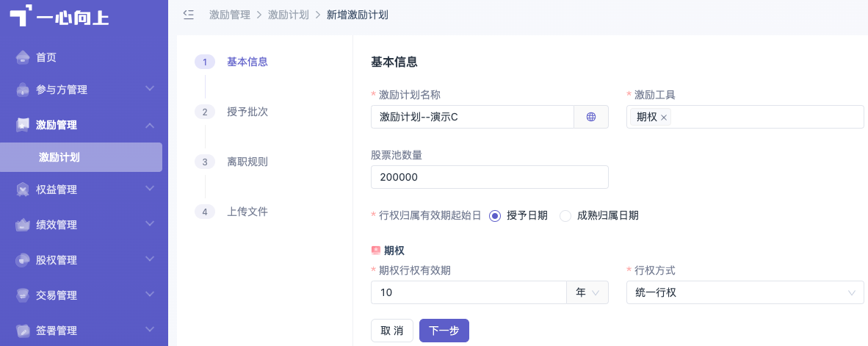Open the 年 unit dropdown
868x346 pixels.
pos(587,292)
